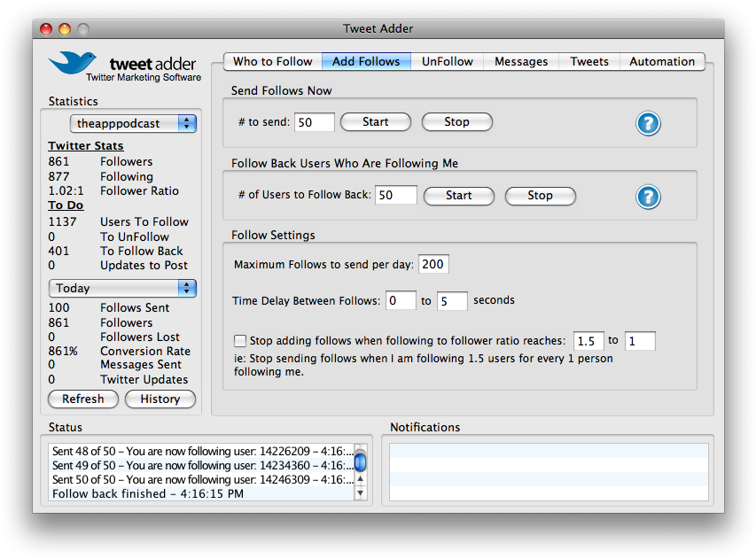756x558 pixels.
Task: Focus the '# to send' input field
Action: click(315, 122)
